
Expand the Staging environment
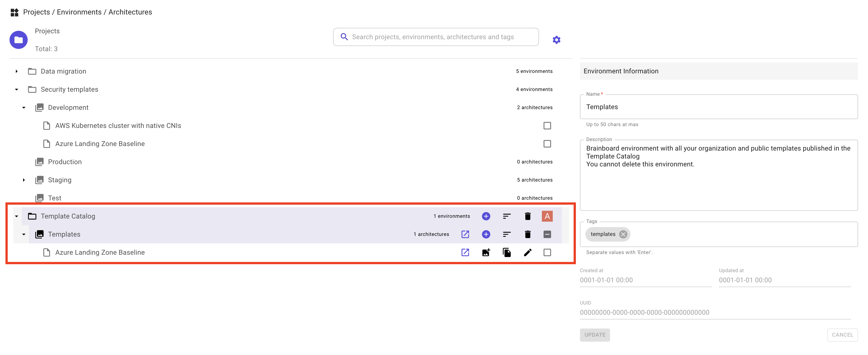tap(24, 180)
